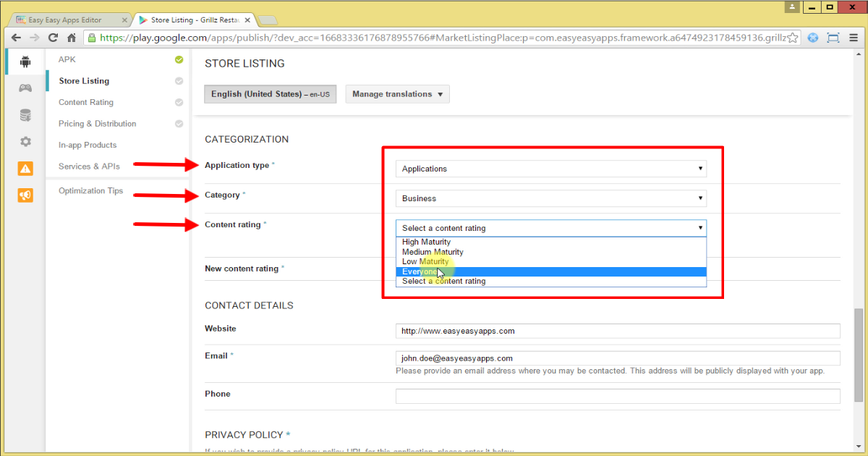Open the Category dropdown showing Business
The image size is (868, 456).
pyautogui.click(x=550, y=198)
